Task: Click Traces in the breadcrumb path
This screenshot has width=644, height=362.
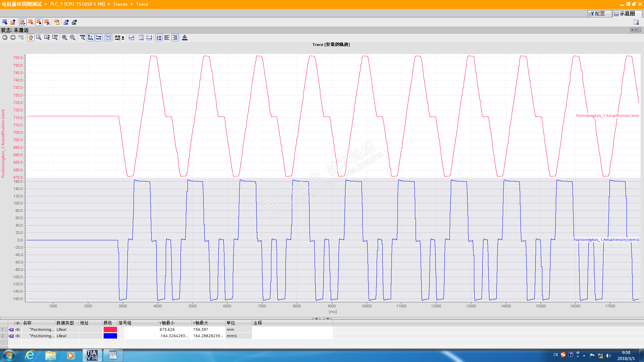Action: (x=120, y=4)
